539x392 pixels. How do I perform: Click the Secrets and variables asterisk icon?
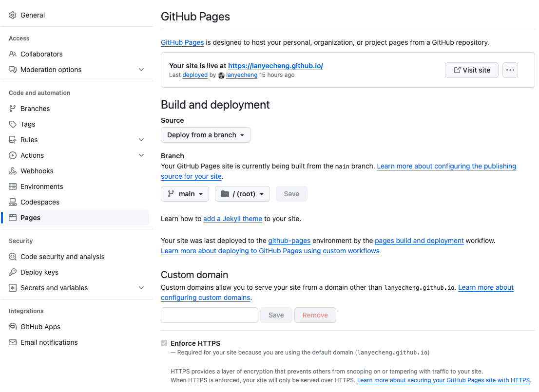click(13, 288)
